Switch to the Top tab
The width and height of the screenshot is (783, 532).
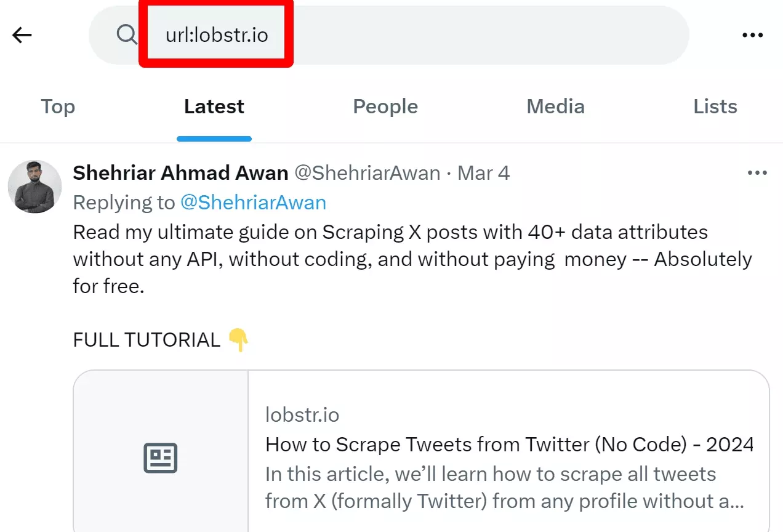click(57, 107)
